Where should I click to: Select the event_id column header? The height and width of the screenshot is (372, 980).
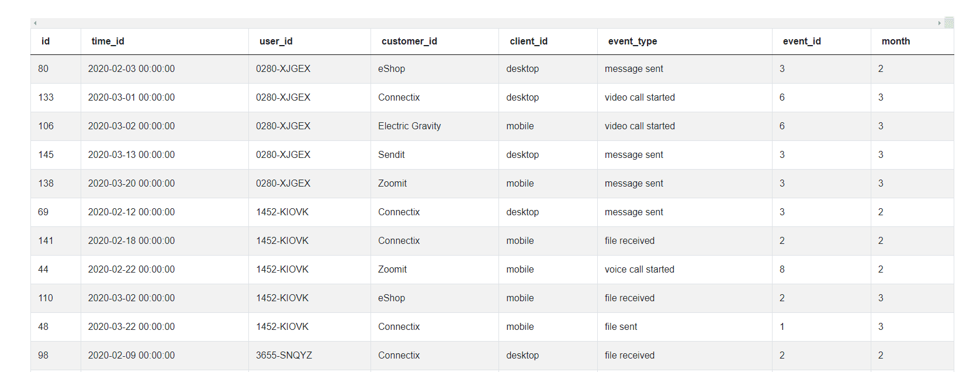tap(801, 41)
